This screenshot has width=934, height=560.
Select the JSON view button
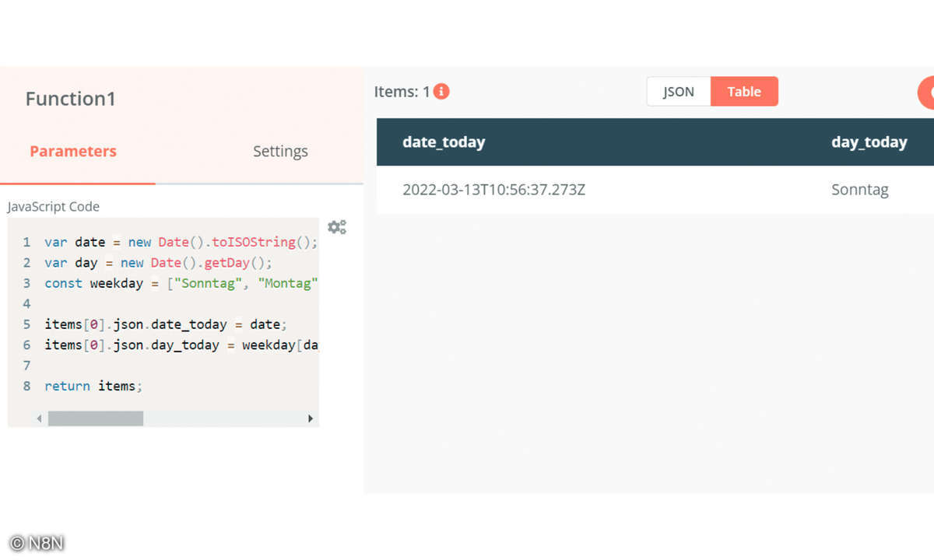[679, 92]
